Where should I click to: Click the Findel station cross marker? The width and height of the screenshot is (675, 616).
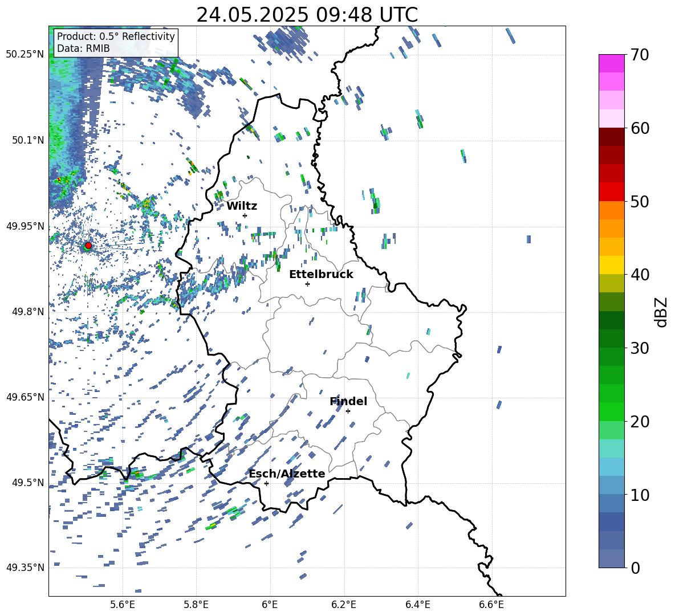348,411
